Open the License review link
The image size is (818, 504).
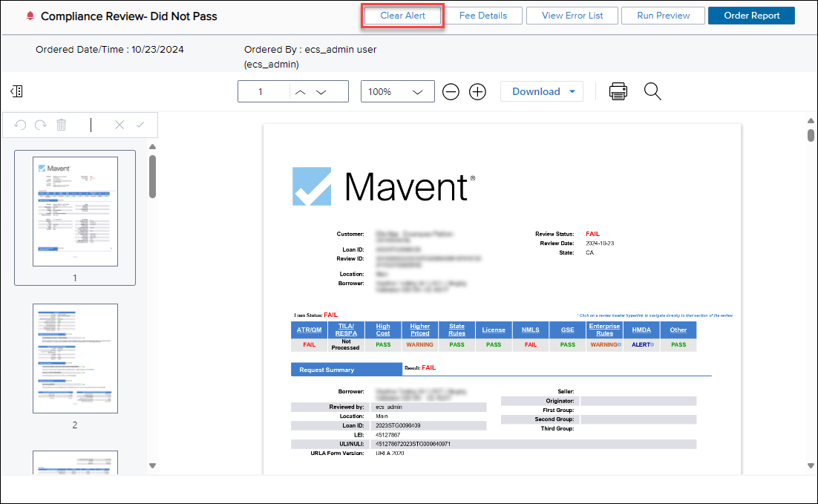point(494,330)
